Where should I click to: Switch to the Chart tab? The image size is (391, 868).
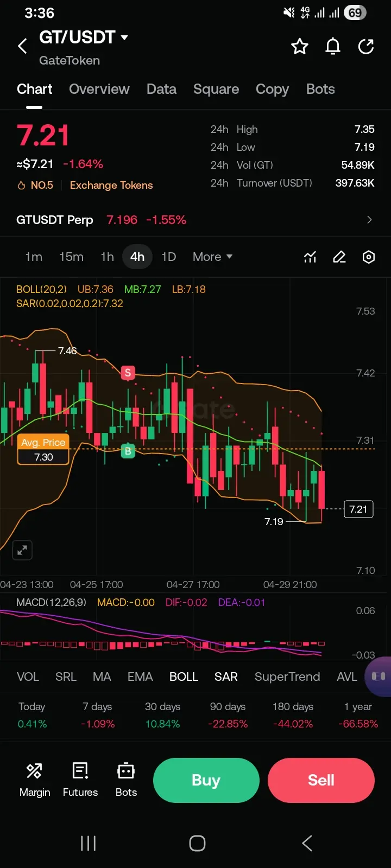pyautogui.click(x=35, y=89)
